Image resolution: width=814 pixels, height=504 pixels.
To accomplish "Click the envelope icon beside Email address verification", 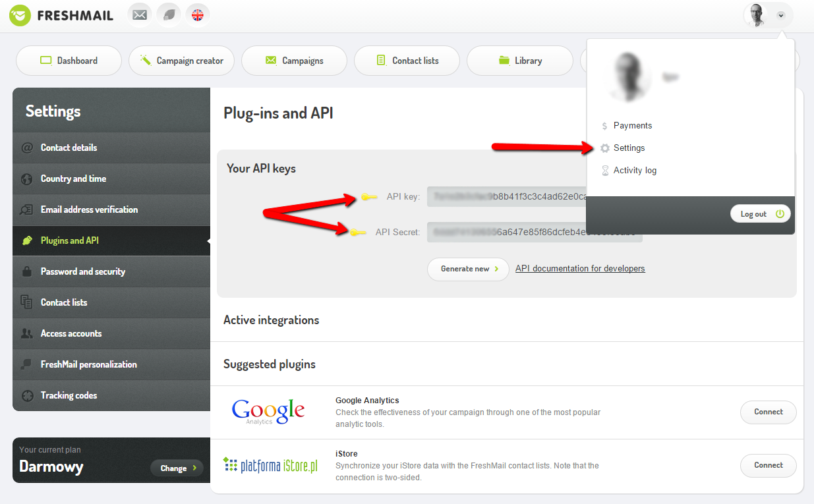I will pyautogui.click(x=27, y=210).
